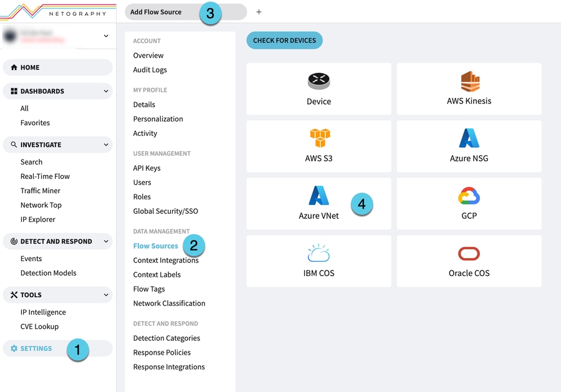Open Flow Sources settings link

155,246
